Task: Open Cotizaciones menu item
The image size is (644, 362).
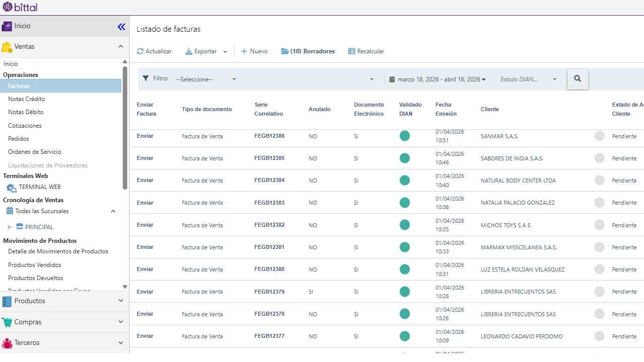Action: coord(25,126)
